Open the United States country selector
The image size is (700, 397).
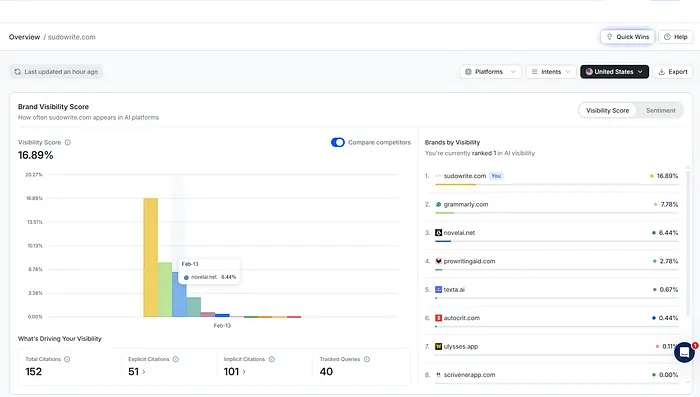(614, 72)
